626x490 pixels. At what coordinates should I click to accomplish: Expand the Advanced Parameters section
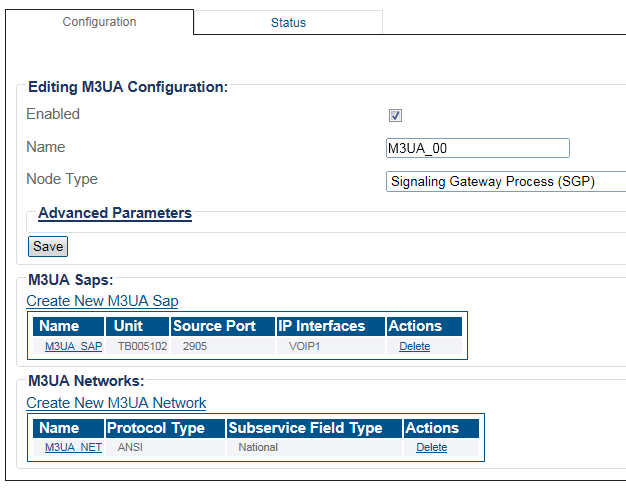pyautogui.click(x=114, y=213)
